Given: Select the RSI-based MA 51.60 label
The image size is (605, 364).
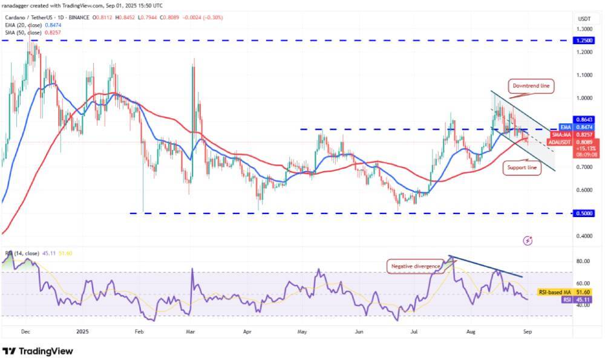Looking at the screenshot, I should 565,293.
